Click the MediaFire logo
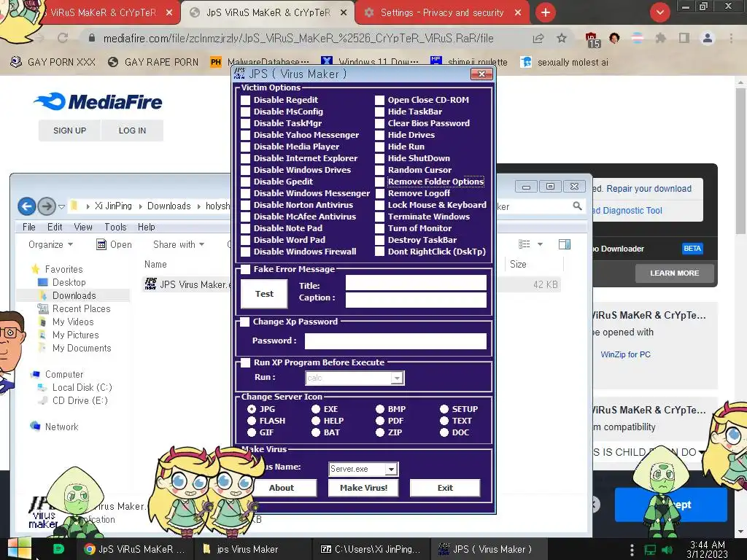The width and height of the screenshot is (747, 560). click(98, 101)
